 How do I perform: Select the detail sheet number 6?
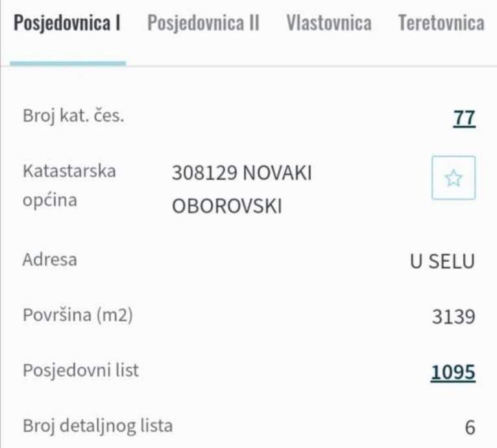pyautogui.click(x=470, y=428)
